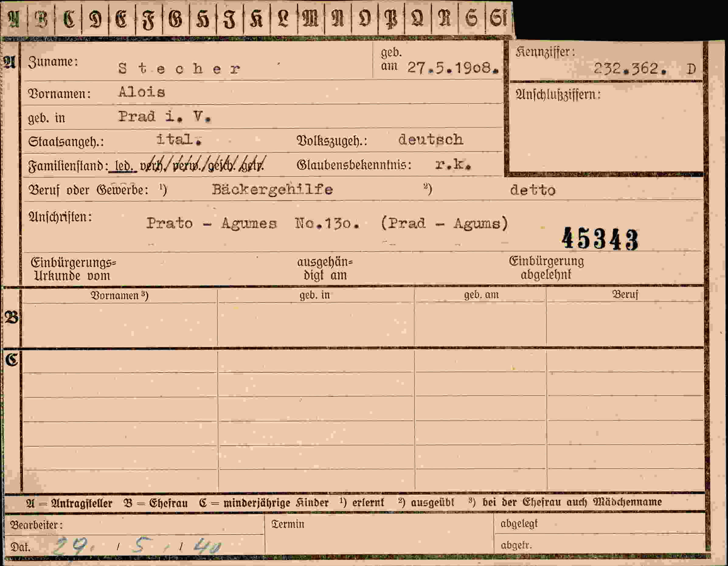This screenshot has height=566, width=728.
Task: Click the occupation 'Bäckergehilfe'
Action: tap(272, 190)
